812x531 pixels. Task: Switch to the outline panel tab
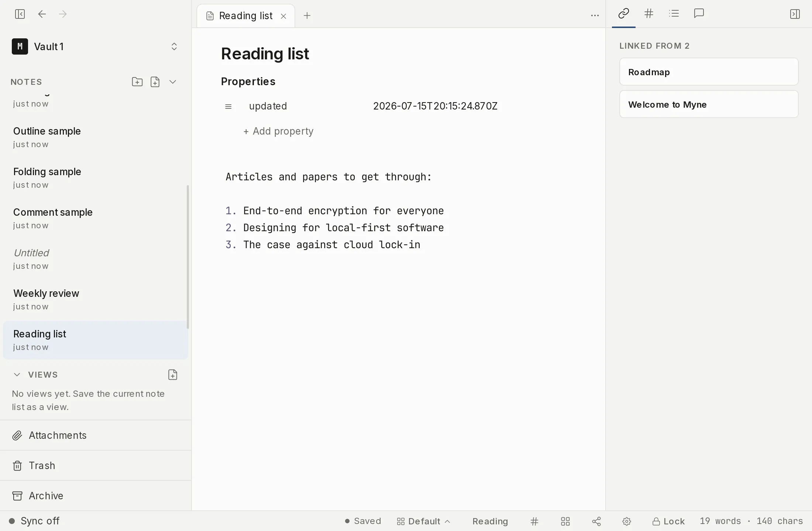pos(674,14)
